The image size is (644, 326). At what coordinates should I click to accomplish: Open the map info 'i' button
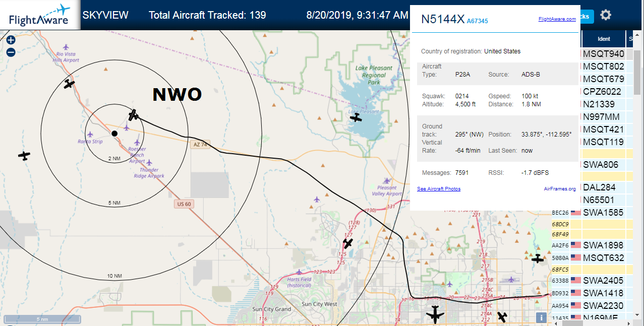click(x=541, y=317)
